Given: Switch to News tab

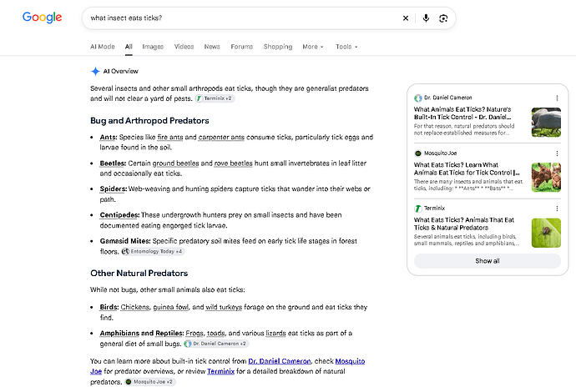Looking at the screenshot, I should 212,47.
